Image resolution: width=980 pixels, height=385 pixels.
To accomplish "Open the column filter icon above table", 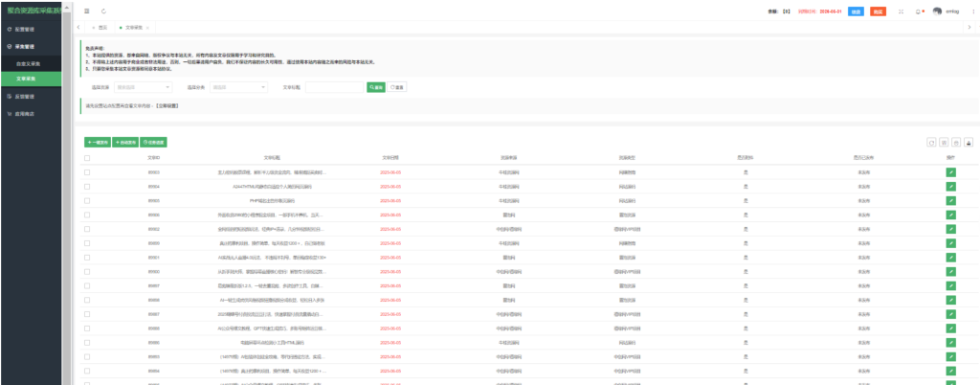I will click(943, 142).
